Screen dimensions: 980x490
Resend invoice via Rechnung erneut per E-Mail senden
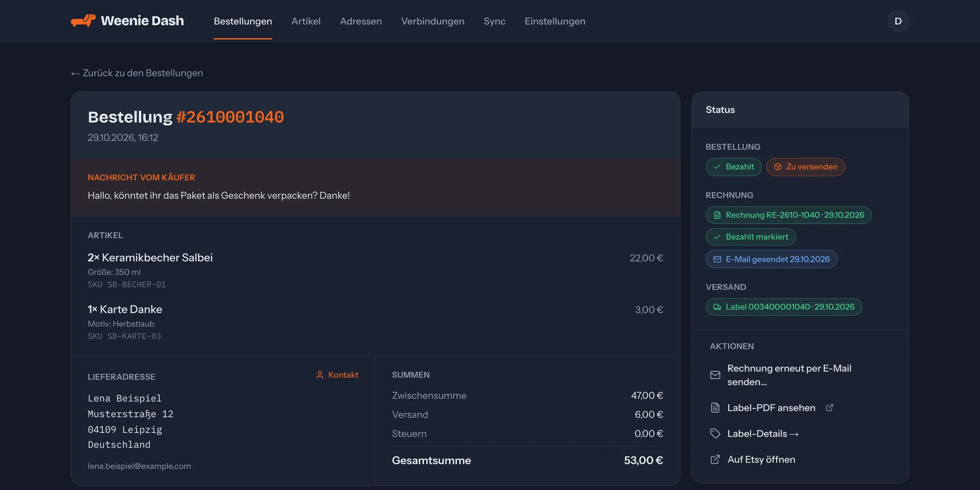tap(789, 375)
